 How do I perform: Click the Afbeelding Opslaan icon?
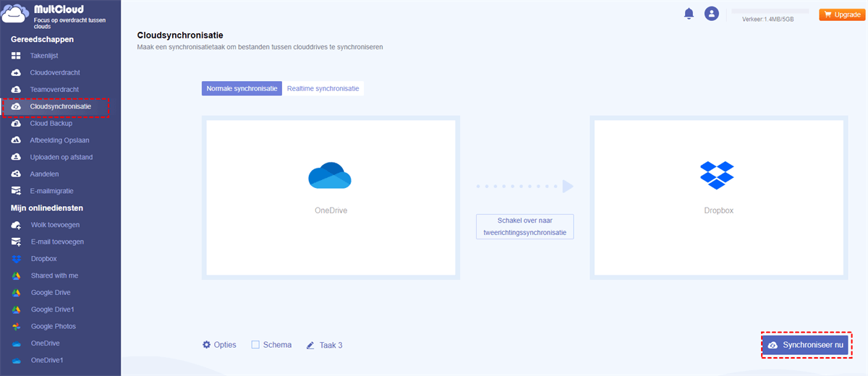click(x=16, y=140)
